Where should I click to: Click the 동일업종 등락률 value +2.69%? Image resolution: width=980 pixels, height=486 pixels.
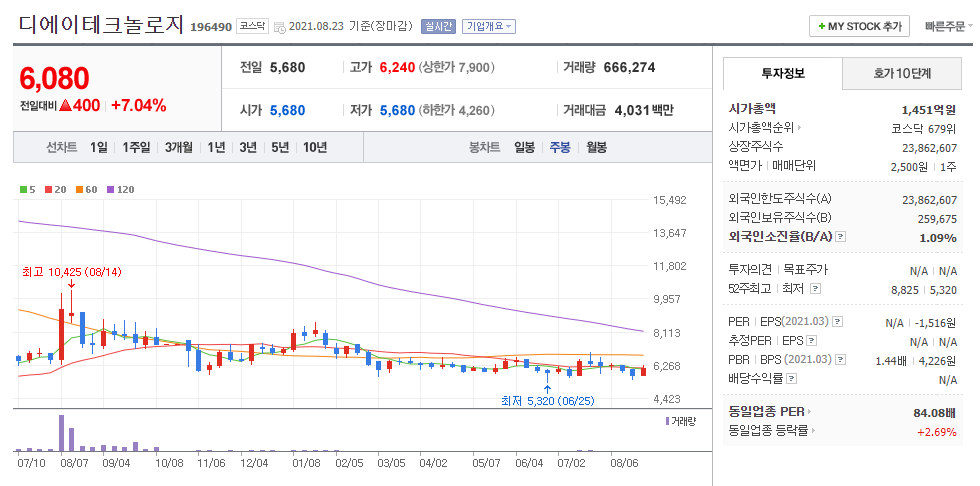pos(937,432)
